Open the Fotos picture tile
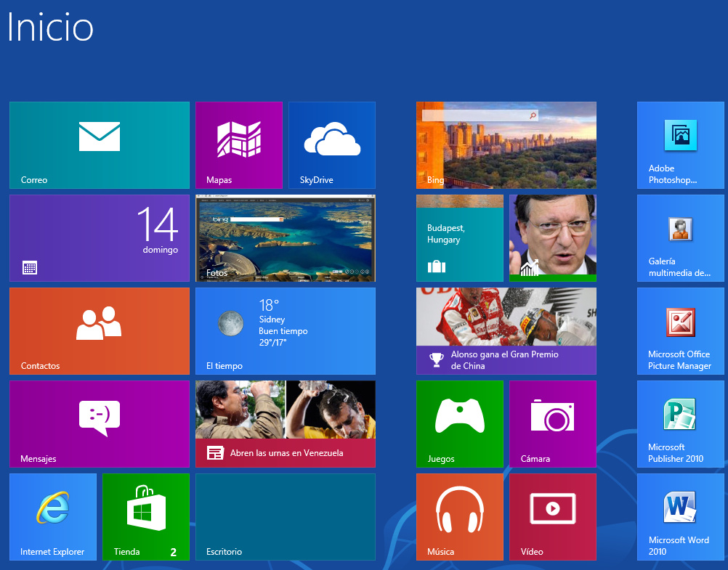Viewport: 728px width, 570px height. [286, 238]
